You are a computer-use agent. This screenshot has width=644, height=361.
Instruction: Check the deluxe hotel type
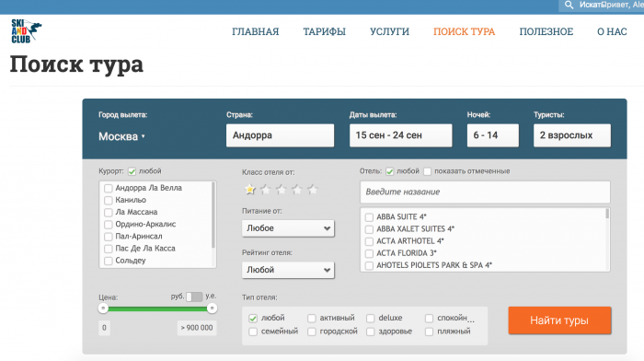[x=371, y=319]
